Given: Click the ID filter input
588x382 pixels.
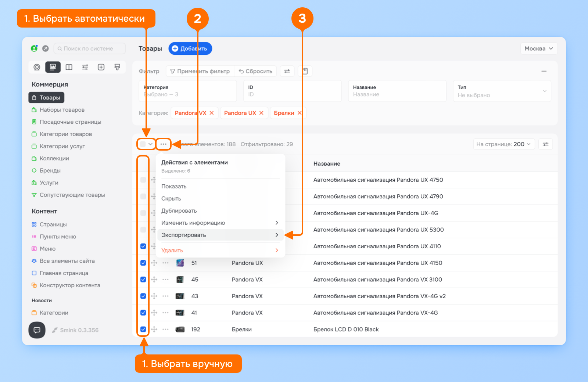Looking at the screenshot, I should (x=293, y=91).
